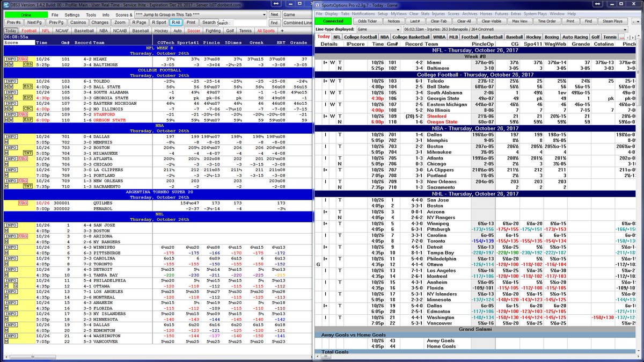Open INFO badge for LA Clippers in DBS3

point(10,169)
